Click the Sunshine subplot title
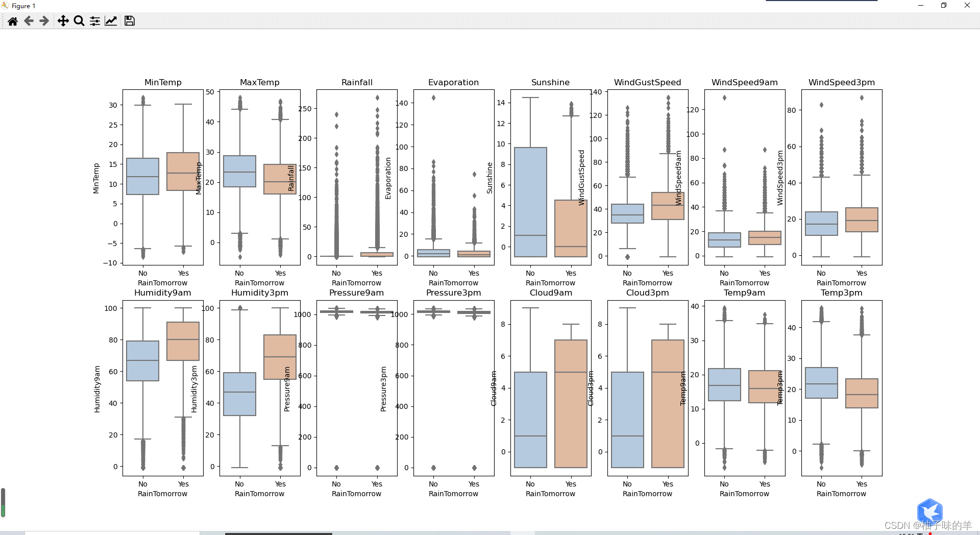The width and height of the screenshot is (980, 535). [551, 82]
